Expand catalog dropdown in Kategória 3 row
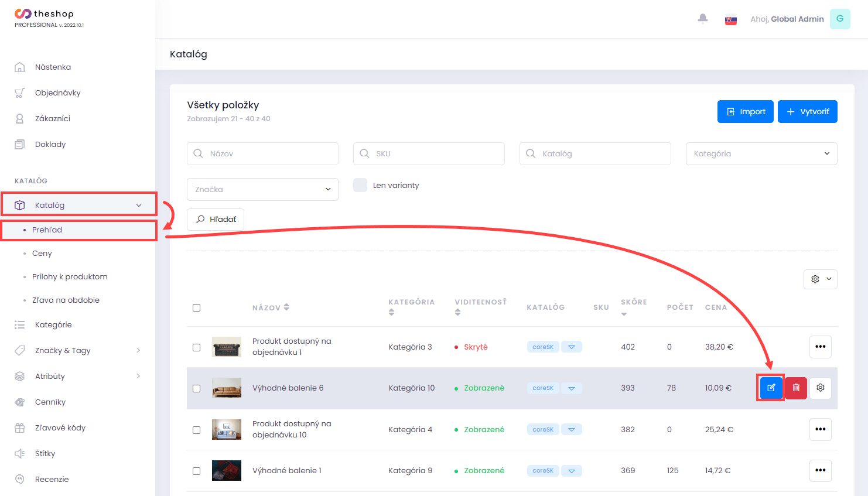The image size is (868, 496). (x=572, y=347)
